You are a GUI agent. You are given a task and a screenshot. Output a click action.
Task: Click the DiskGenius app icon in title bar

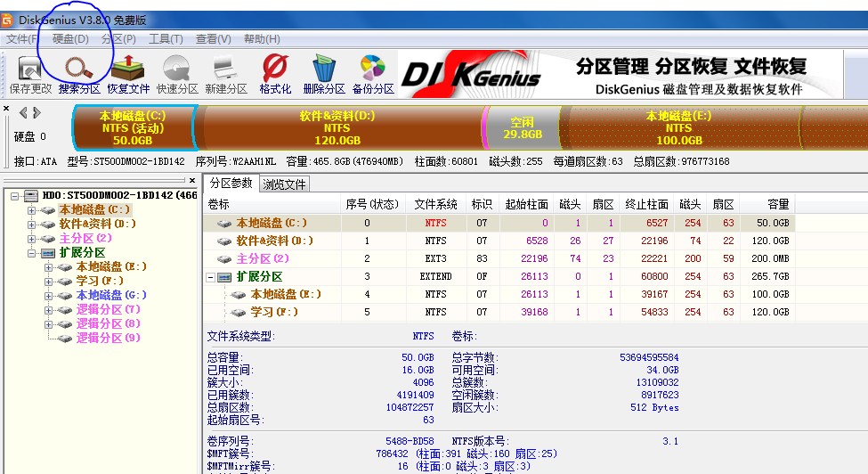[x=6, y=20]
